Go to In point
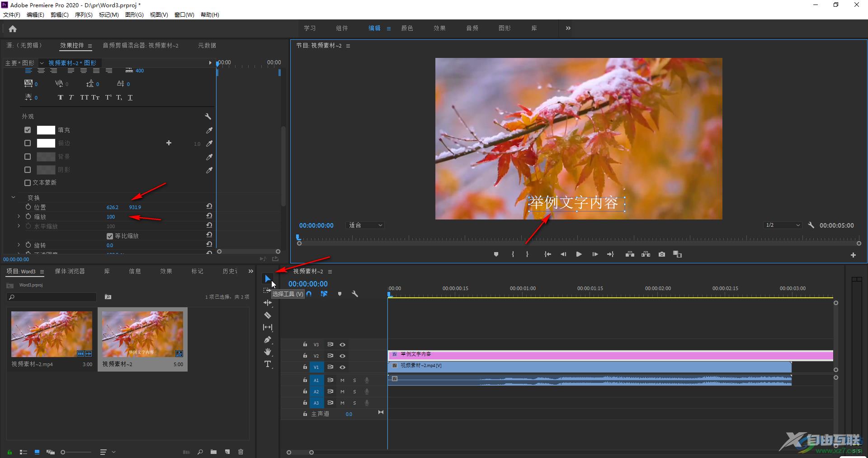Viewport: 868px width, 458px height. [547, 254]
